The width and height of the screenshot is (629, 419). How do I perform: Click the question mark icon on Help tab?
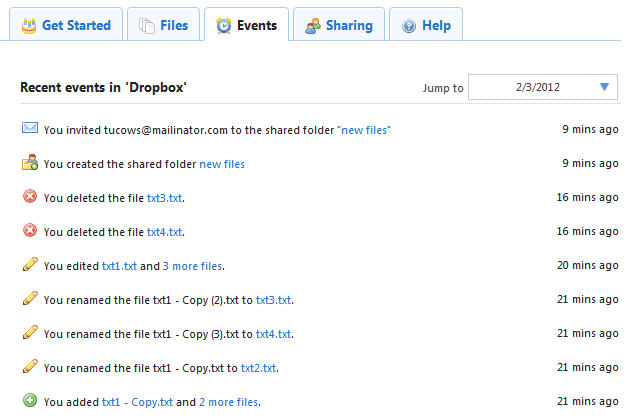tap(409, 26)
